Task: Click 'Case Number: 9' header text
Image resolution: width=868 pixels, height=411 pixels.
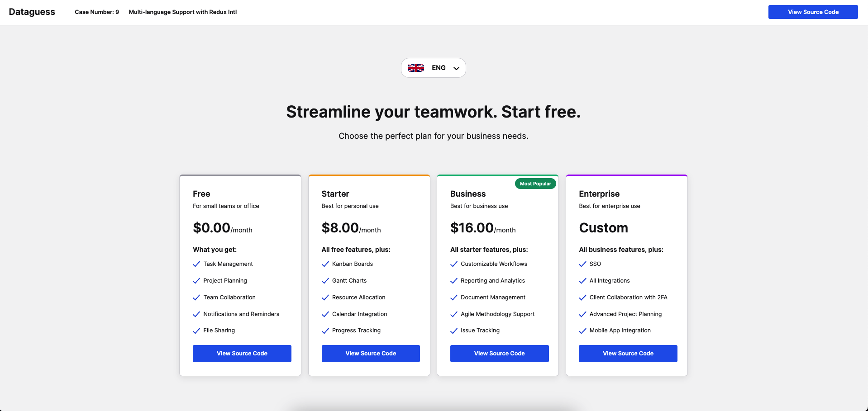Action: point(97,12)
